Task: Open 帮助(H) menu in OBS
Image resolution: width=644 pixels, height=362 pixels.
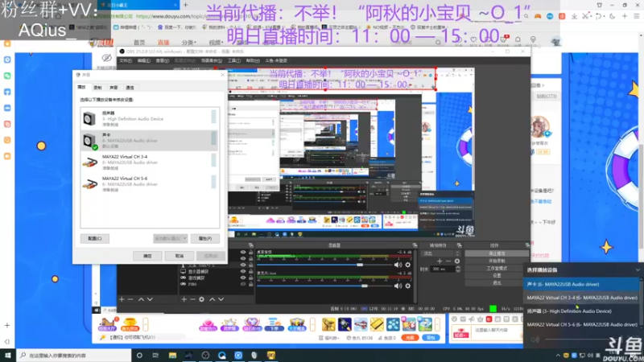Action: click(253, 61)
